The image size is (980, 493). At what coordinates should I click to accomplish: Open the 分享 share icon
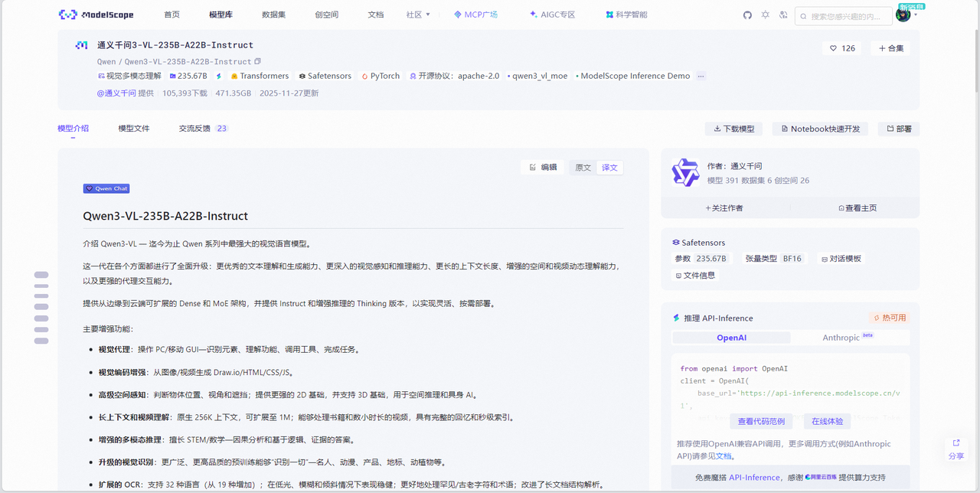point(956,449)
